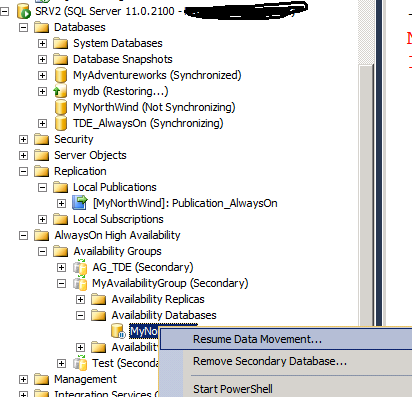
Task: Collapse the Databases node
Action: click(x=23, y=27)
